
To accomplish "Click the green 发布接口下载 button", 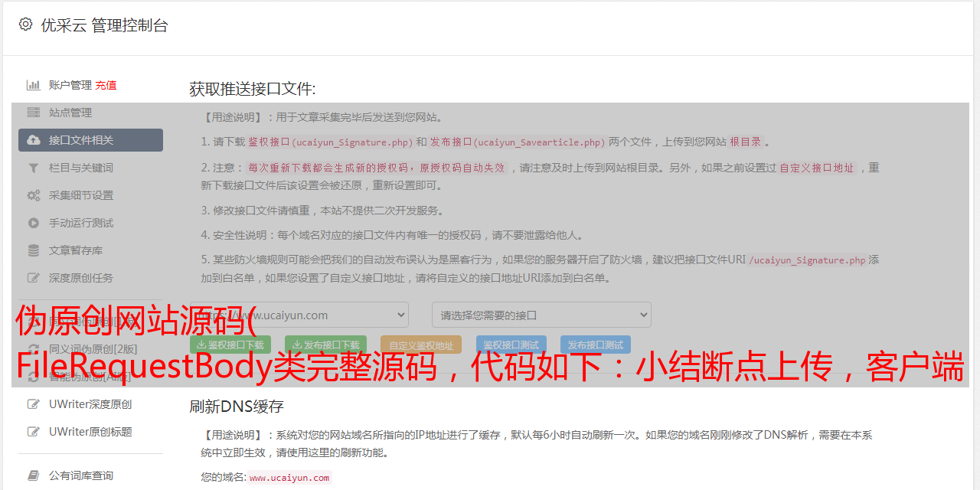I will coord(325,345).
